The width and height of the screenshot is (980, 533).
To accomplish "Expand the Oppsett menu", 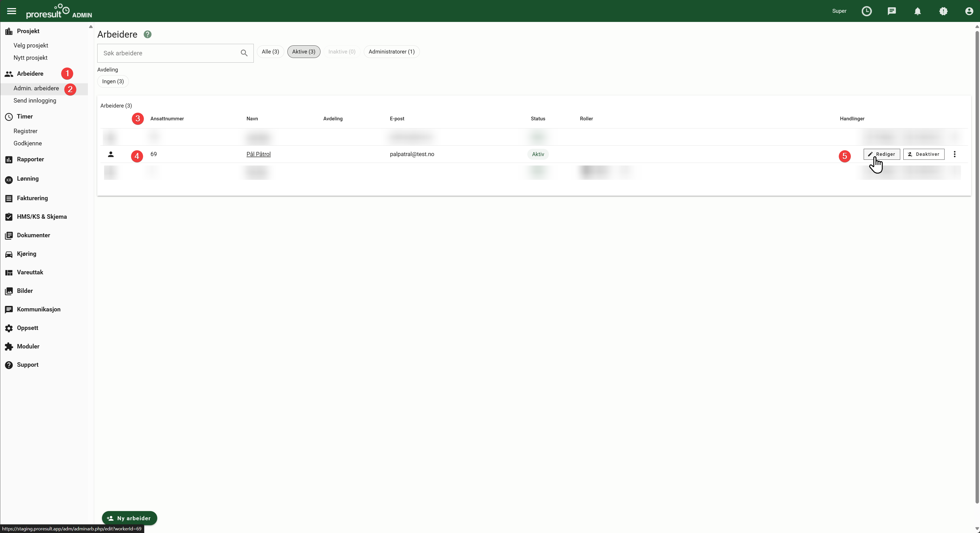I will tap(27, 328).
